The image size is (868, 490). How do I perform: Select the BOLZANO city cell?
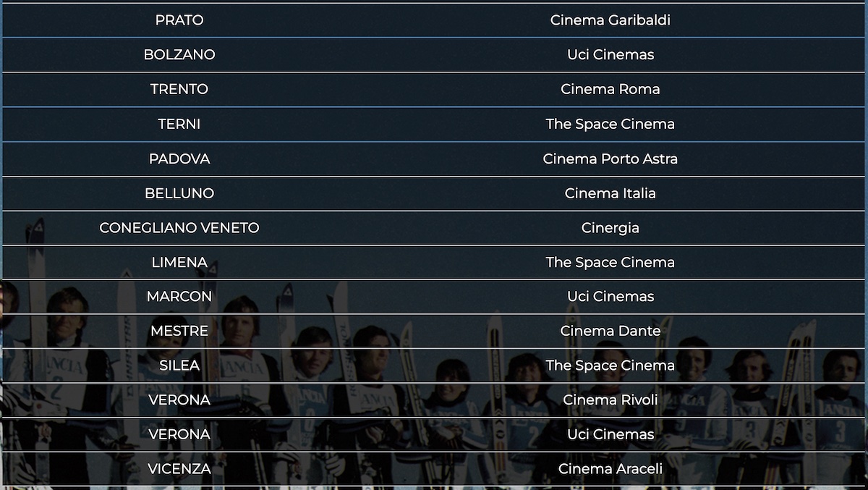pyautogui.click(x=179, y=54)
